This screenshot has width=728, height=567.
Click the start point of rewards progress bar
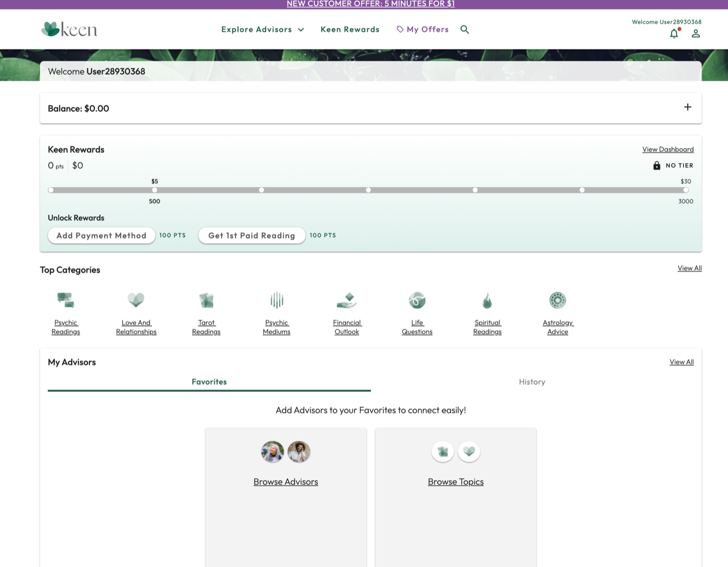(50, 190)
